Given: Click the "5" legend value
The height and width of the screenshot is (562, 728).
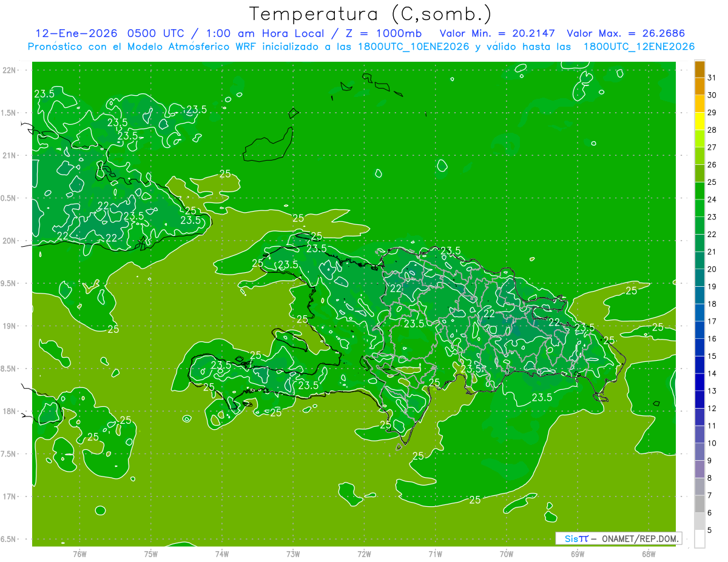Looking at the screenshot, I should click(x=709, y=530).
